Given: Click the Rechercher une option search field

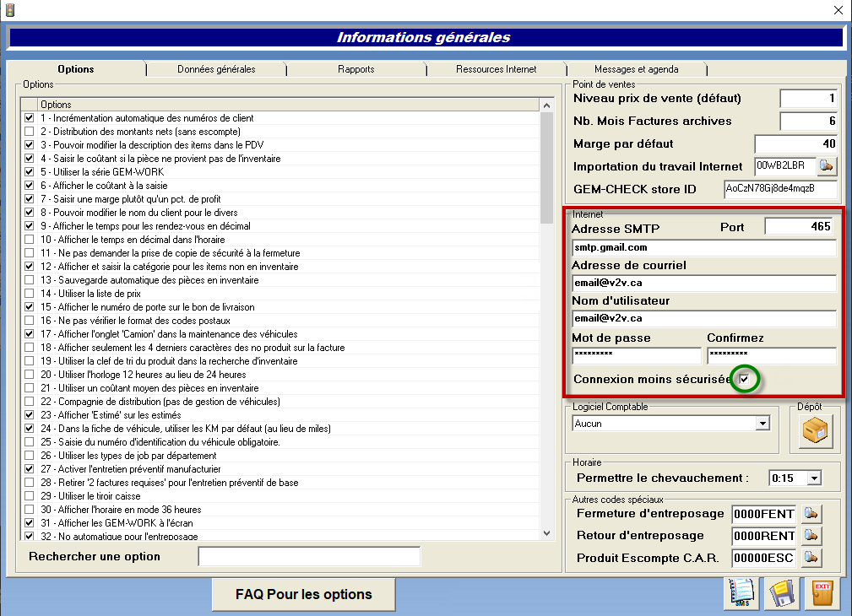Looking at the screenshot, I should [309, 556].
